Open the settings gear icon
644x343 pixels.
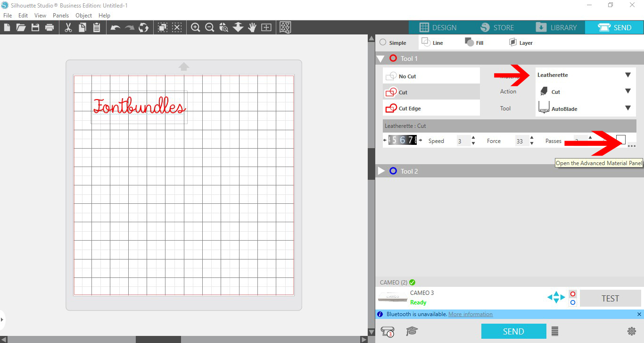pyautogui.click(x=632, y=331)
